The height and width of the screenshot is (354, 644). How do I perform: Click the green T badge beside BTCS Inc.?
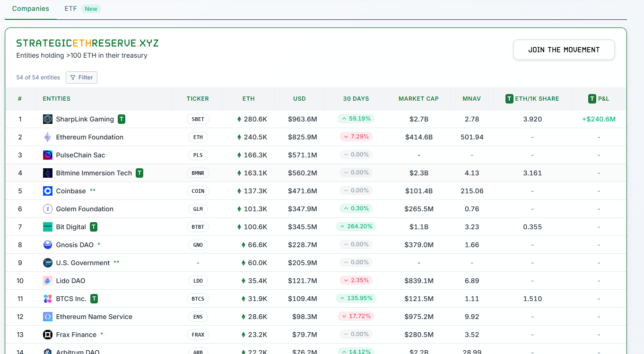(94, 299)
